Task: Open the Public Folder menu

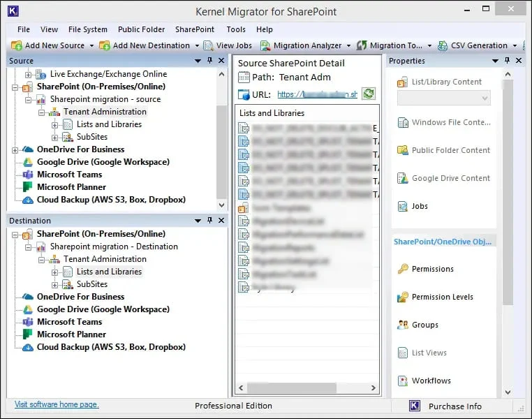Action: coord(142,29)
